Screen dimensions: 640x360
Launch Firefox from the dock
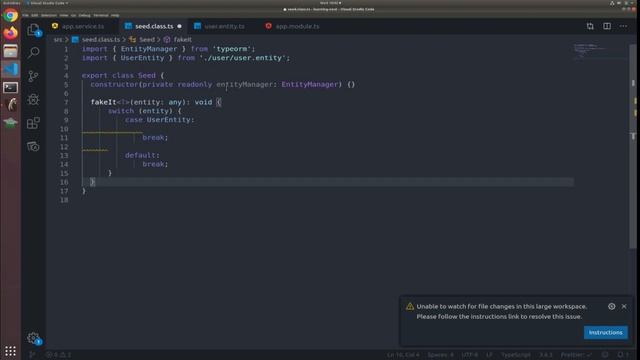pyautogui.click(x=11, y=33)
